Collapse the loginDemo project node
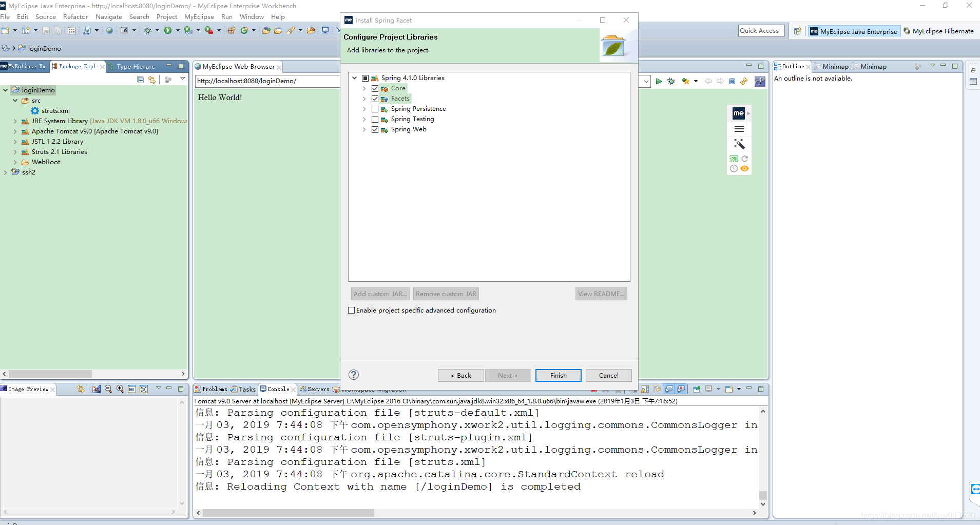Image resolution: width=980 pixels, height=525 pixels. pos(6,90)
